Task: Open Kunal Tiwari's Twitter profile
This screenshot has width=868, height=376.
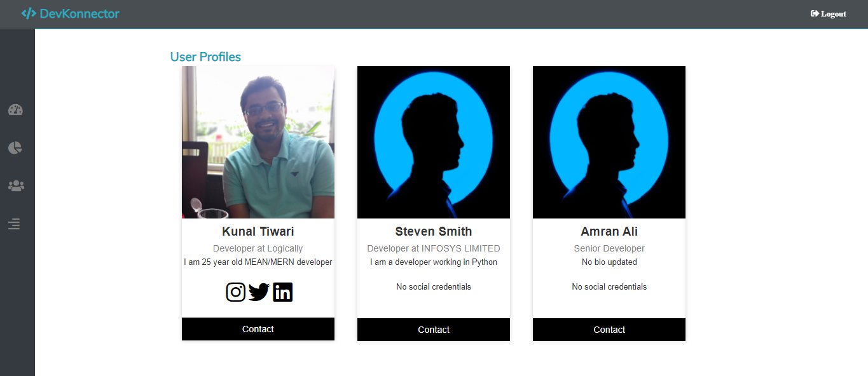Action: point(259,292)
